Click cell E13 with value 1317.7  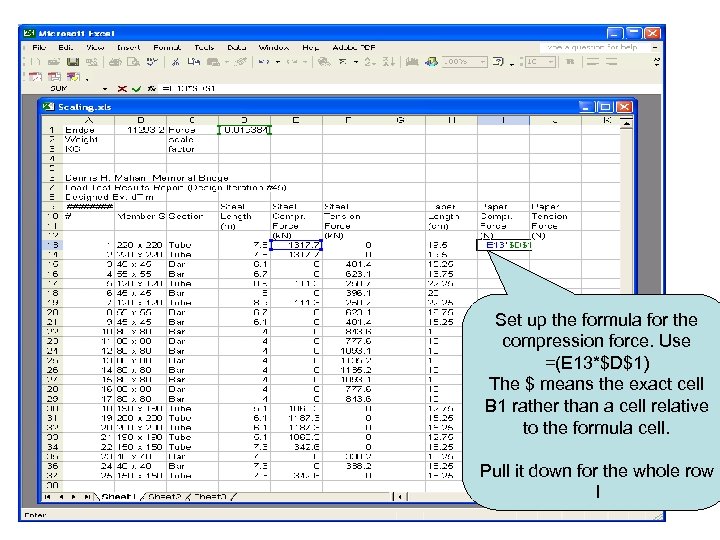coord(296,245)
